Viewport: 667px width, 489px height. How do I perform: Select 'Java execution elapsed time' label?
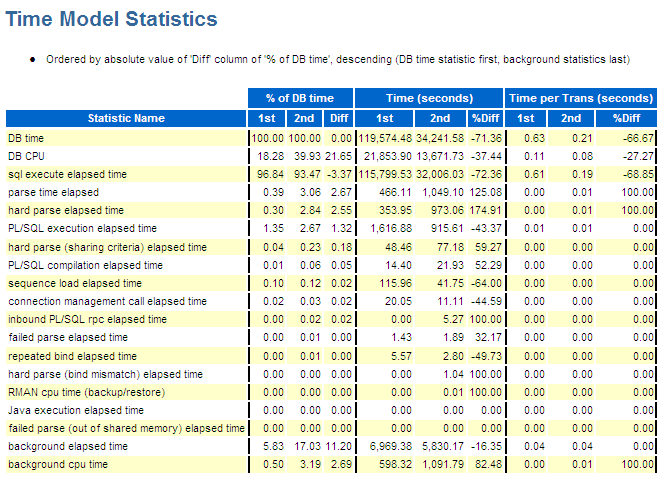(76, 410)
